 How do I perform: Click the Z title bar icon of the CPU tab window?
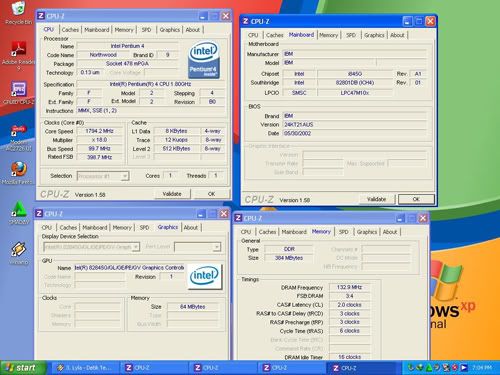[x=41, y=16]
